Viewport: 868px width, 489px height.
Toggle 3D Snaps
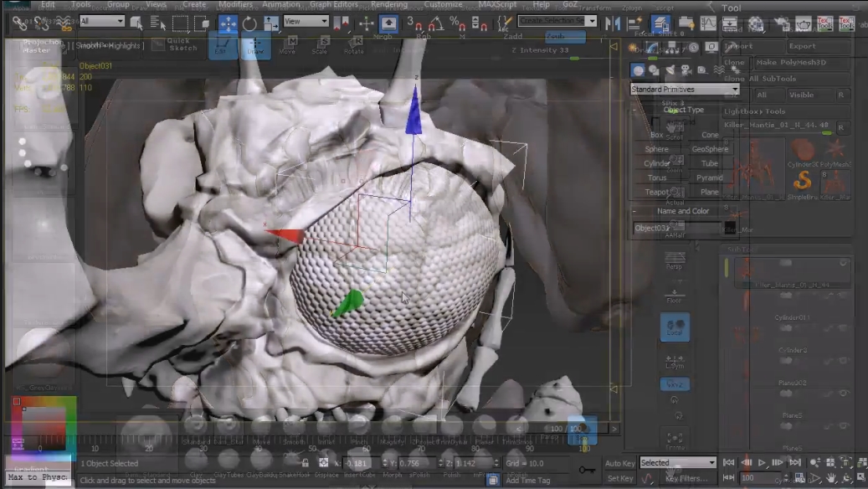(413, 23)
